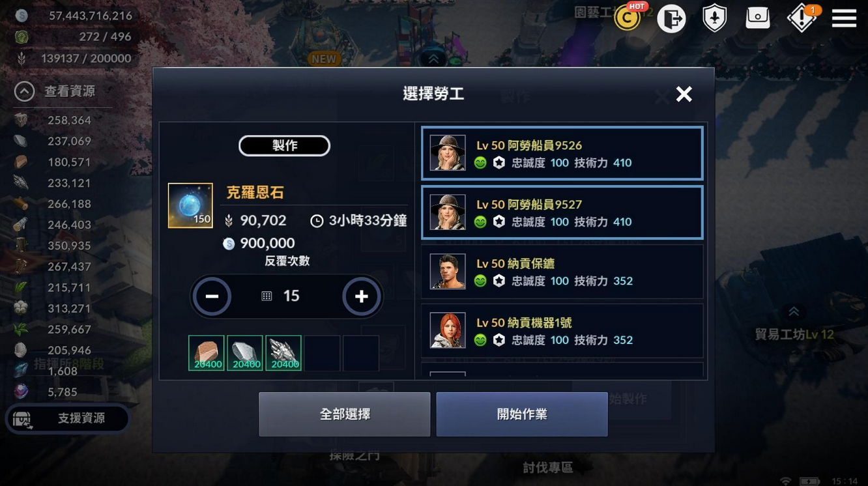Click the 開始作業 button
This screenshot has height=486, width=868.
click(522, 414)
